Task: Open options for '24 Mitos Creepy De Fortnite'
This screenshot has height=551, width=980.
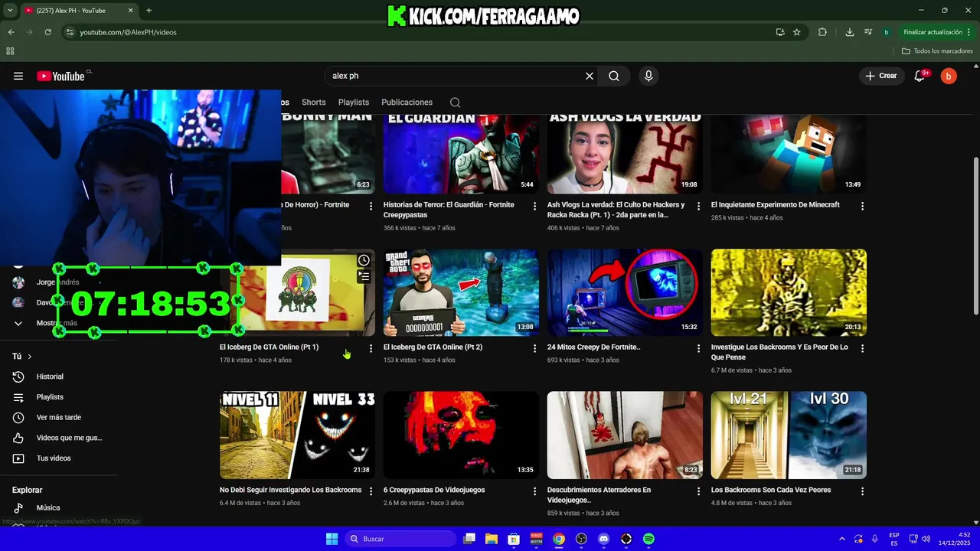Action: tap(698, 348)
